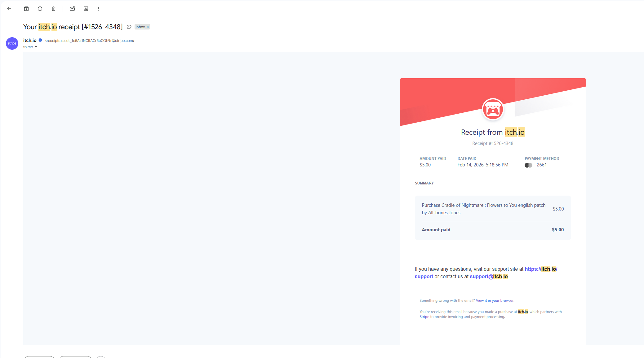Click the Stripe link in footer

click(424, 317)
